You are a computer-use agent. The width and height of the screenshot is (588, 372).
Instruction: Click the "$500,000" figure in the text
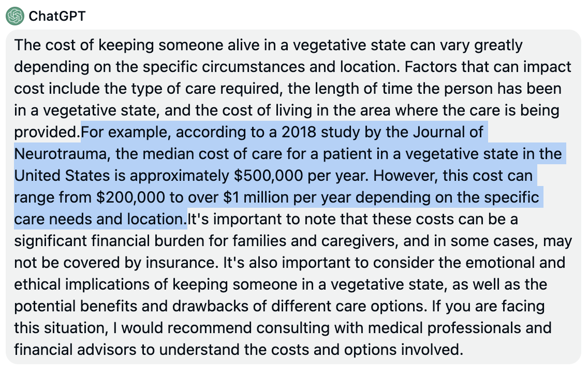point(261,176)
